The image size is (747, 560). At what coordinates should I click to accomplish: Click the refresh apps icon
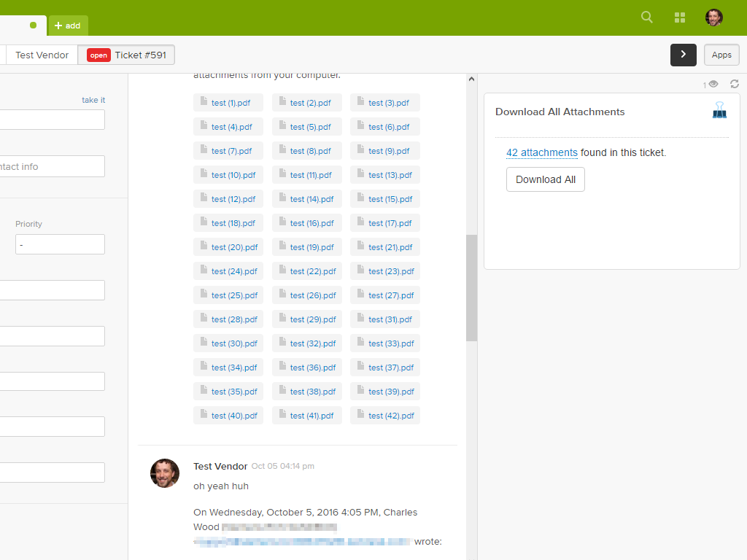[x=735, y=85]
